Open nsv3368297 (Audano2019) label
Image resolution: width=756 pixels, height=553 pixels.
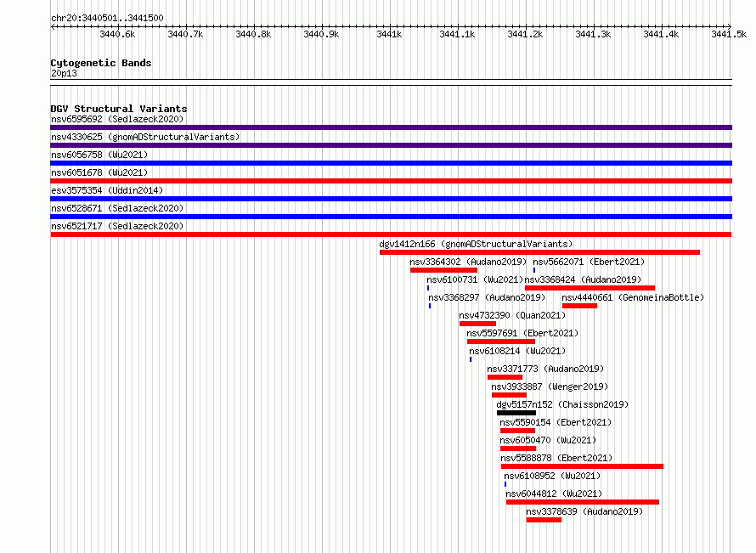(487, 297)
